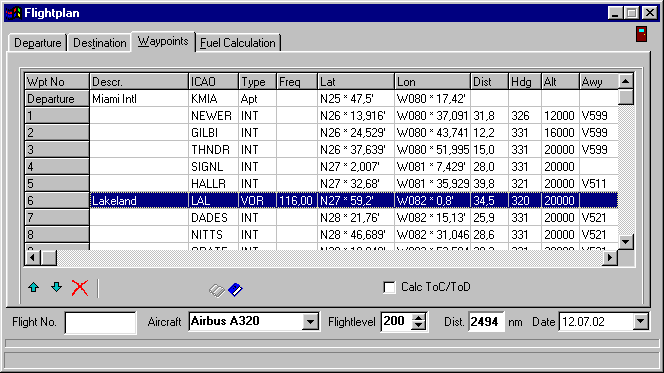This screenshot has width=664, height=373.
Task: Click the V511 airway cell
Action: click(x=599, y=183)
